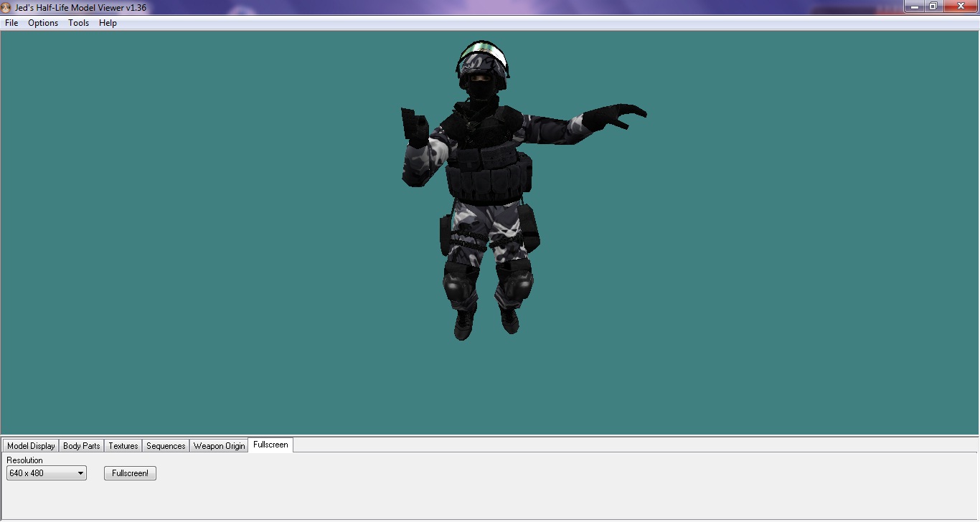Open the Help menu
This screenshot has height=522, width=980.
(108, 23)
